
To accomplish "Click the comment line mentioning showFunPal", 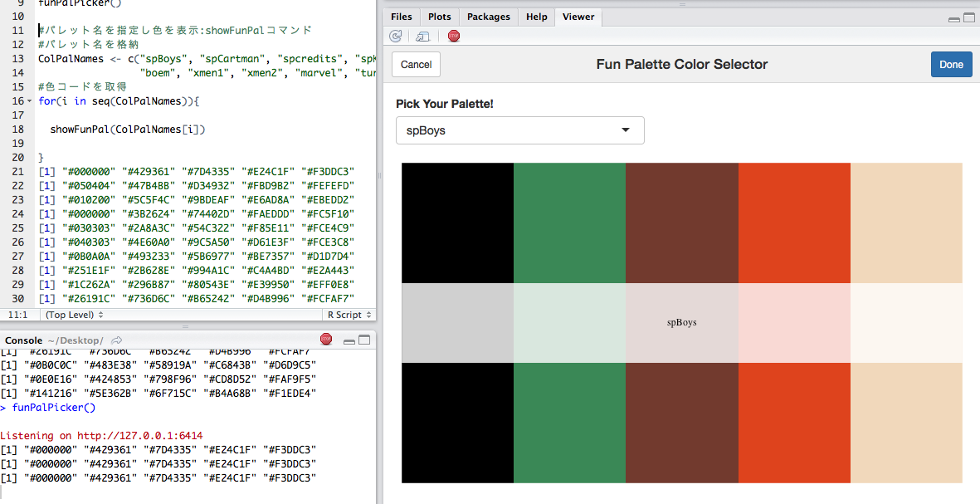I will point(175,31).
